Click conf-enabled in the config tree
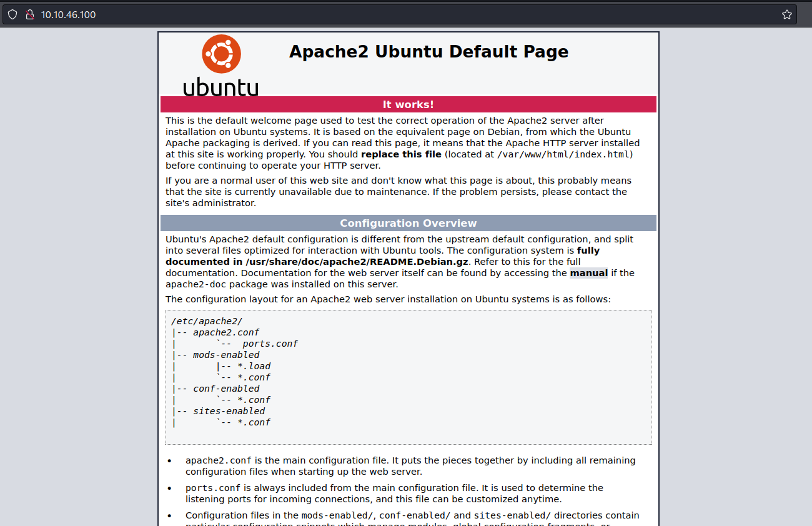Screen dimensions: 812x526 coord(225,389)
